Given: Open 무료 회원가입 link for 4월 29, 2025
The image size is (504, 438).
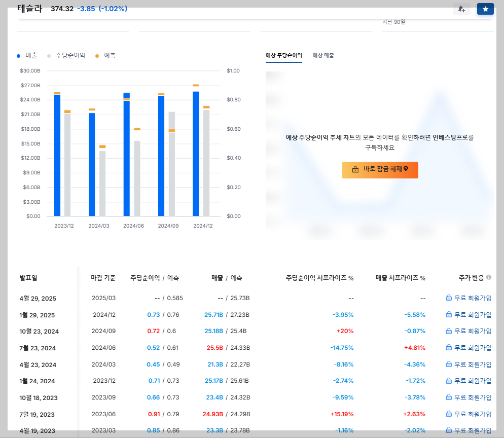Looking at the screenshot, I should pos(469,298).
